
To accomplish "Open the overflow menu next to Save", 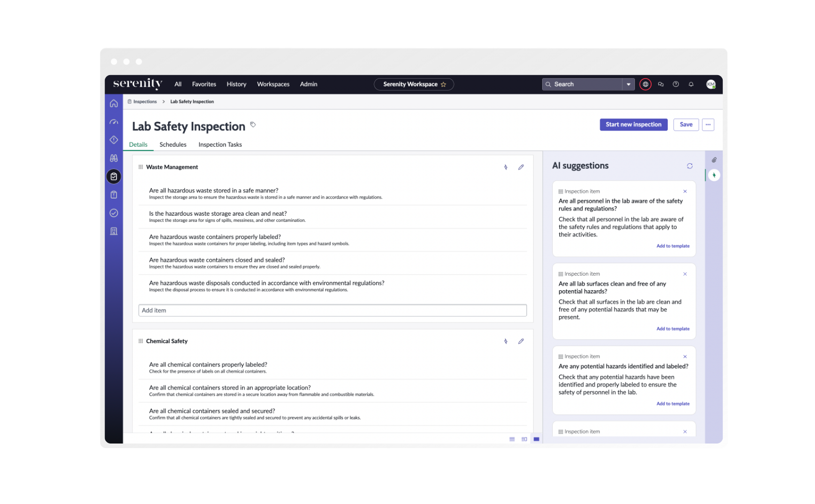I will coord(708,124).
